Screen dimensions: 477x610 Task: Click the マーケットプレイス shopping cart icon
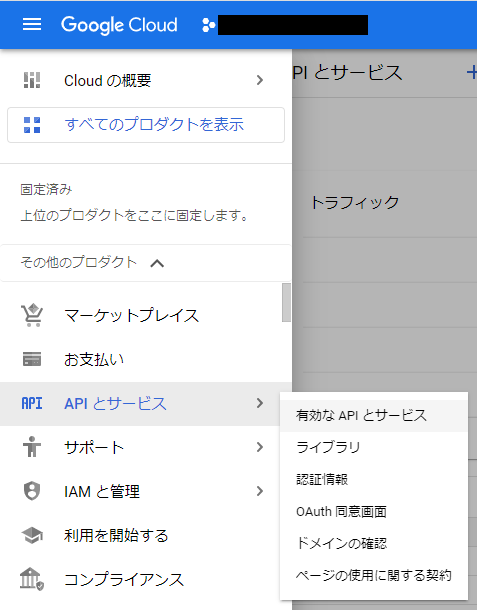32,315
